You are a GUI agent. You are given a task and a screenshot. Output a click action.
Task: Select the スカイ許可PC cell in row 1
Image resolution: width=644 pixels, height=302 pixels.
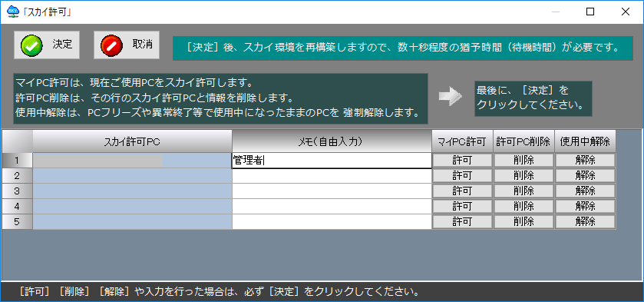tap(133, 161)
